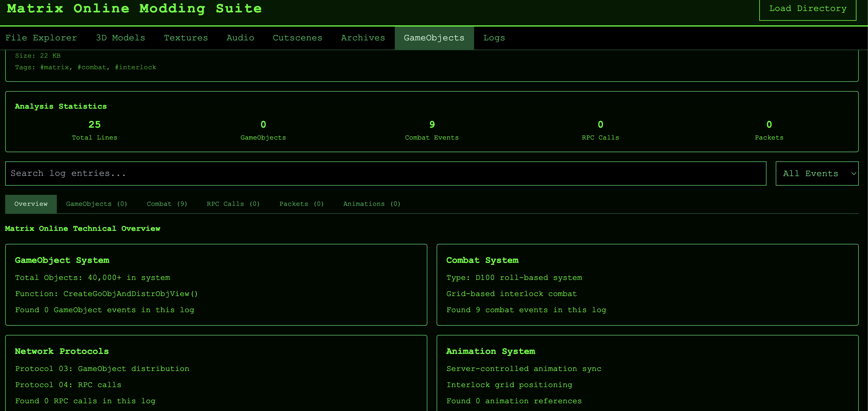Image resolution: width=868 pixels, height=411 pixels.
Task: Click the Load Directory button
Action: (807, 9)
